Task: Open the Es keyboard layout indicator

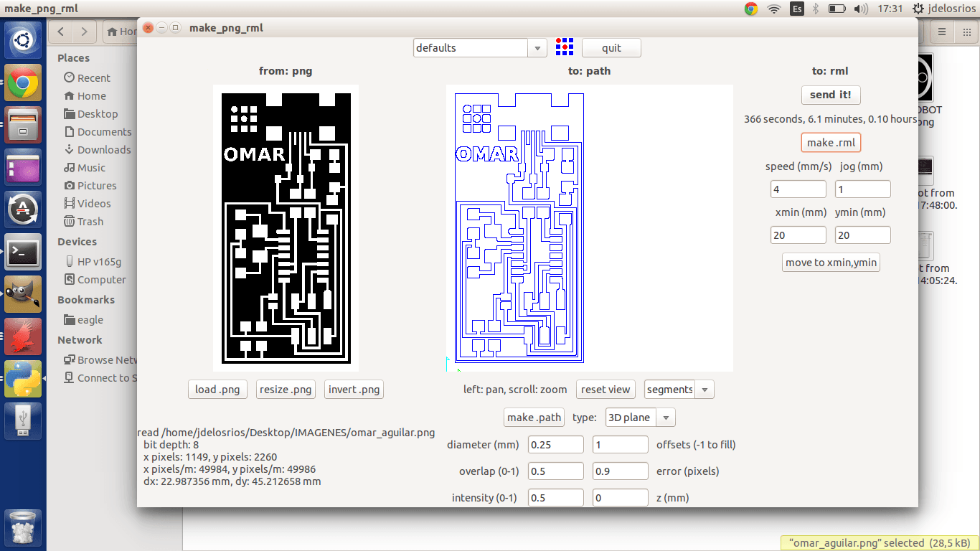Action: [x=797, y=9]
